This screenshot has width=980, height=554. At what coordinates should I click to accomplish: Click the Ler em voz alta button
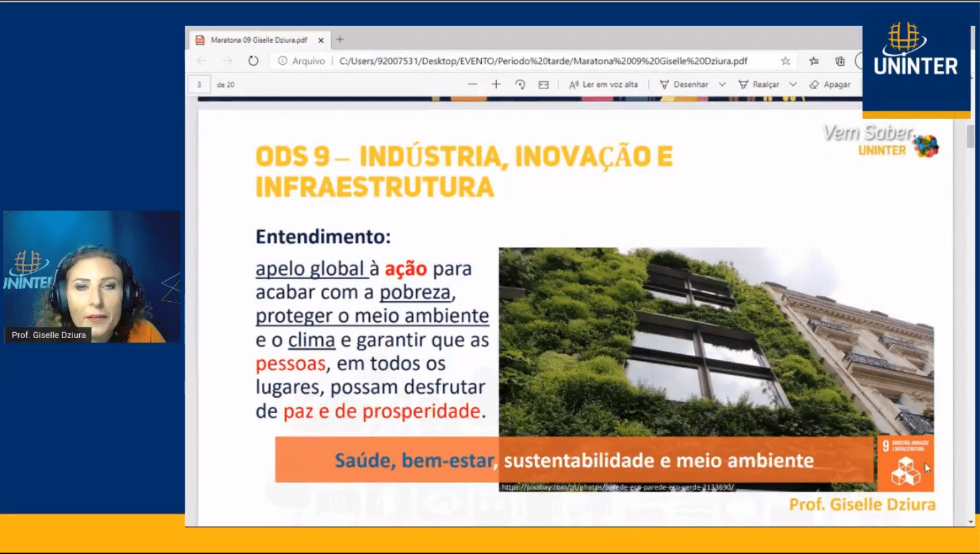pyautogui.click(x=603, y=85)
